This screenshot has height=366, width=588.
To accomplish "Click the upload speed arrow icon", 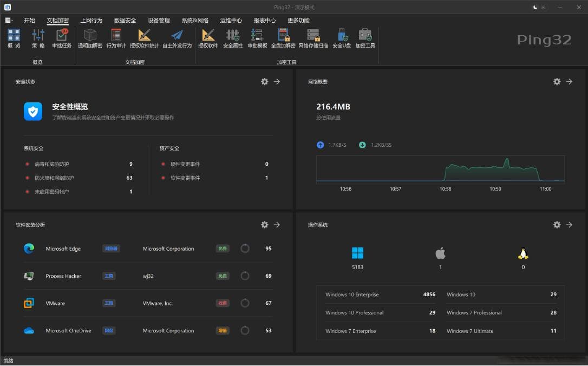I will pyautogui.click(x=320, y=145).
